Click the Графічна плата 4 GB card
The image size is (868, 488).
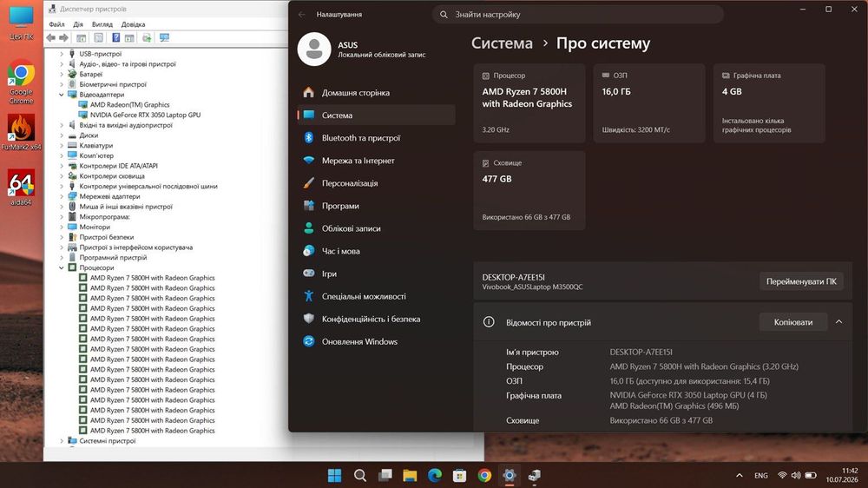[769, 103]
